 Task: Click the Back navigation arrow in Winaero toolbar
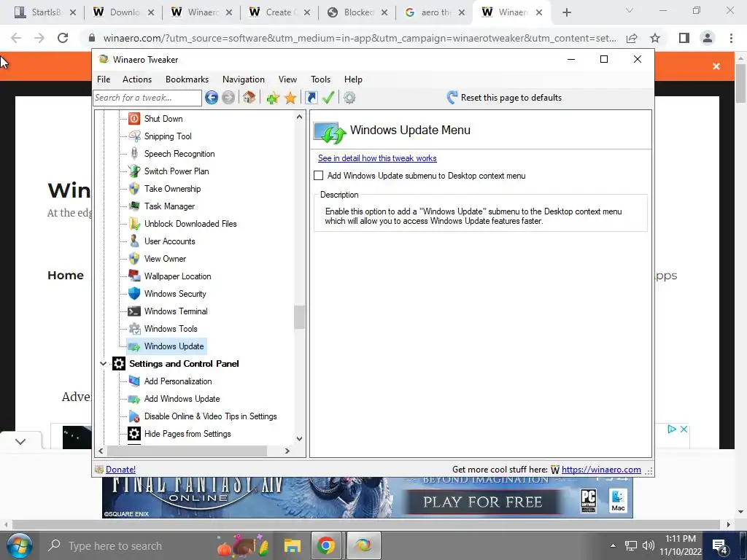tap(211, 98)
